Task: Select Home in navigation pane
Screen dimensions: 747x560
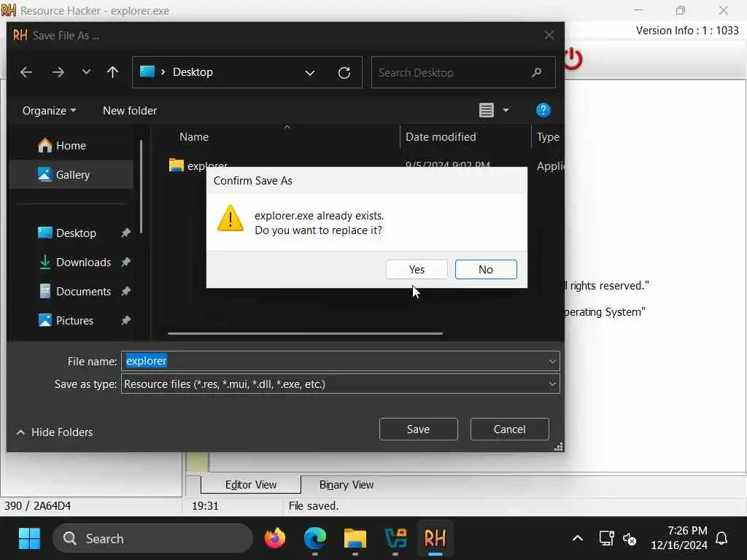Action: coord(71,146)
